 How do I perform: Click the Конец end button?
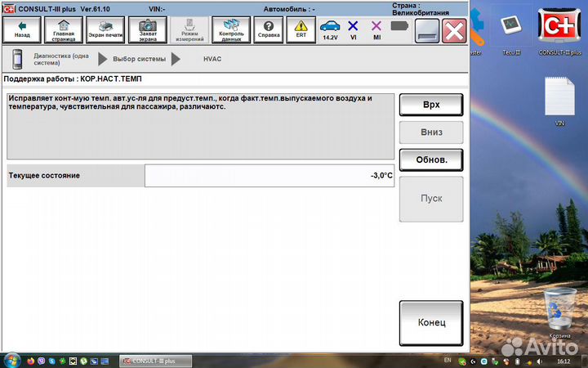(431, 322)
